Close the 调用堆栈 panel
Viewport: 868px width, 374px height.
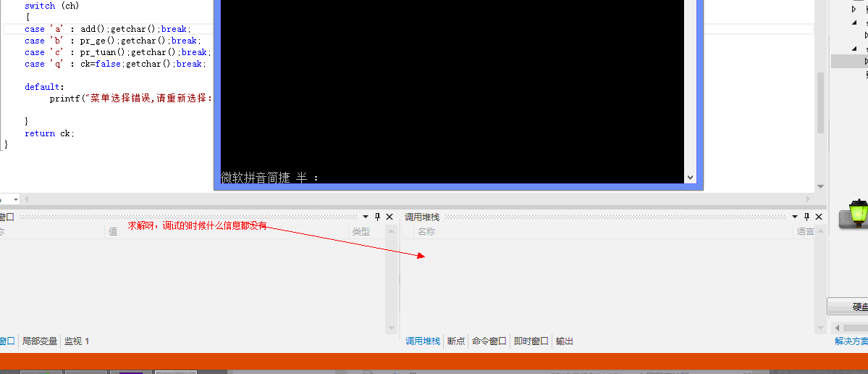tap(819, 217)
